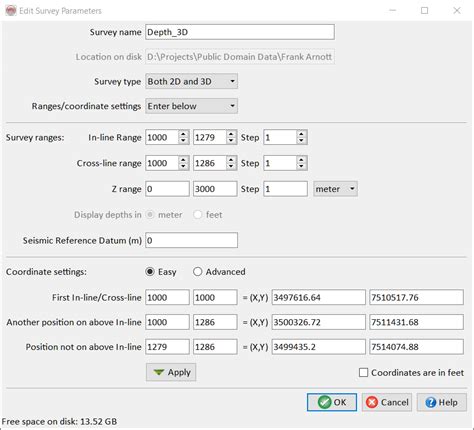Screen dimensions: 474x430
Task: Increase the Cross-line range step
Action: pos(301,160)
